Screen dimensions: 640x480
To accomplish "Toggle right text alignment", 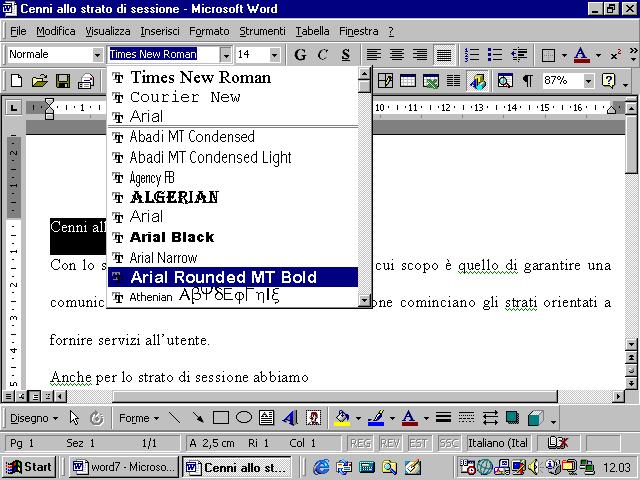I will pyautogui.click(x=420, y=54).
